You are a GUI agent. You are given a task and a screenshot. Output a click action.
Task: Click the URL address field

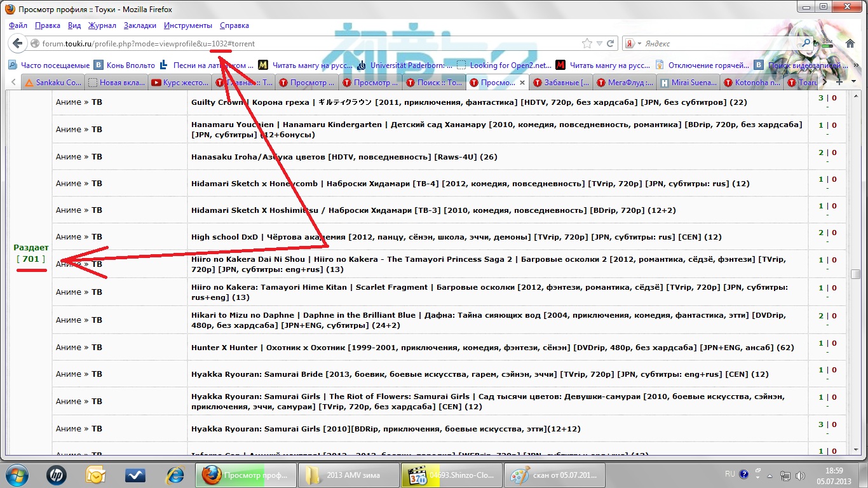pyautogui.click(x=305, y=44)
